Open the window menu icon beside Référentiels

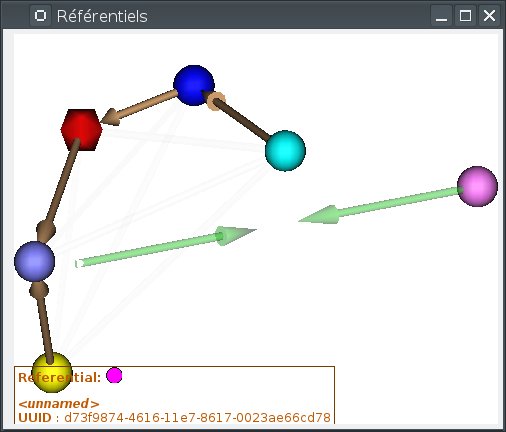(41, 16)
